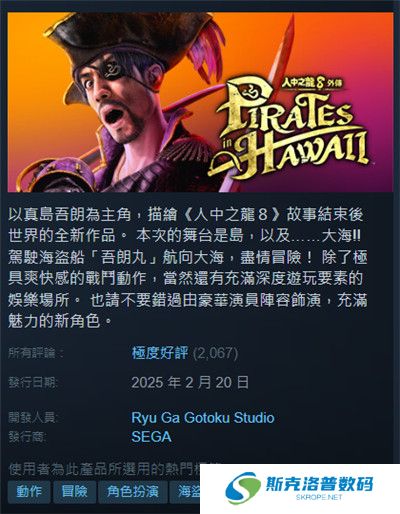Click the Skrope S-shaped logo icon

[x=242, y=488]
